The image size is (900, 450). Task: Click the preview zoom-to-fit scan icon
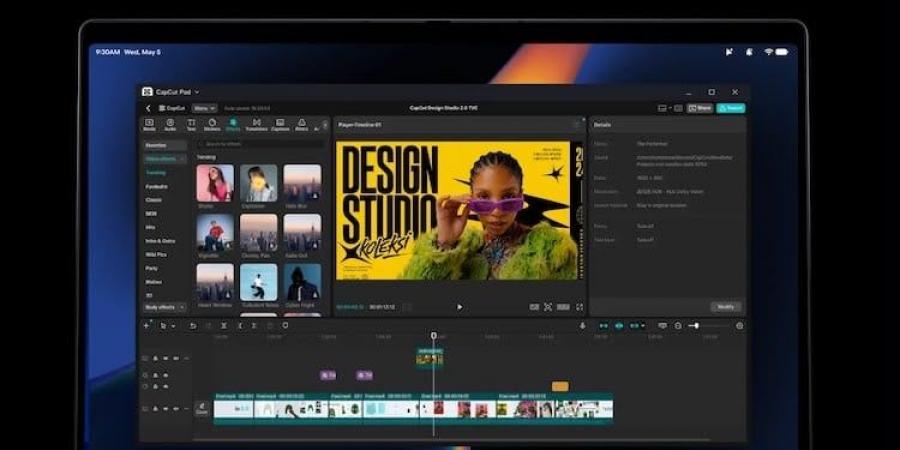point(548,307)
